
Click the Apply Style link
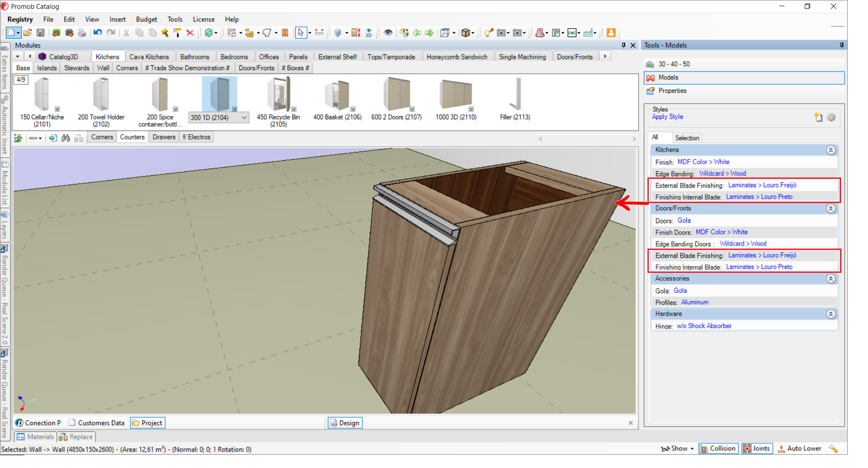(x=667, y=117)
